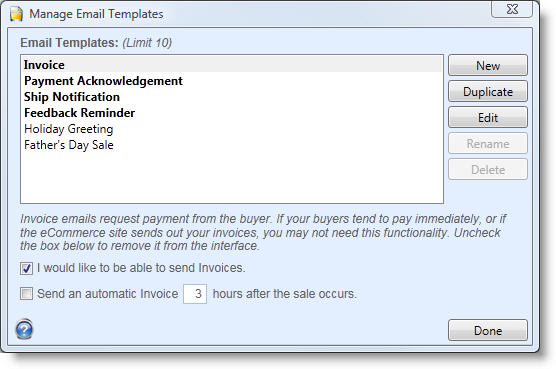Click the greyed-out Delete button
The image size is (556, 369).
[488, 169]
